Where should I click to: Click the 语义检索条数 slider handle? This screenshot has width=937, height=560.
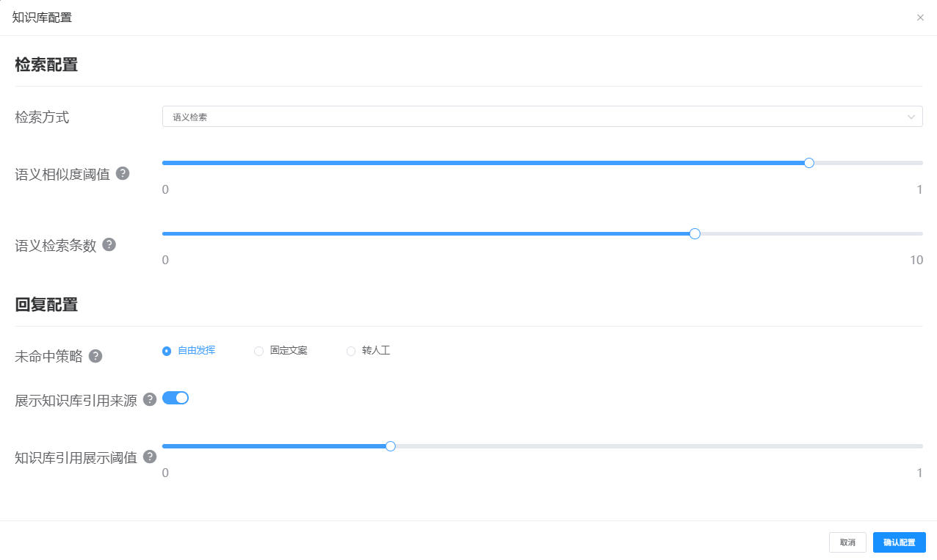pyautogui.click(x=695, y=233)
